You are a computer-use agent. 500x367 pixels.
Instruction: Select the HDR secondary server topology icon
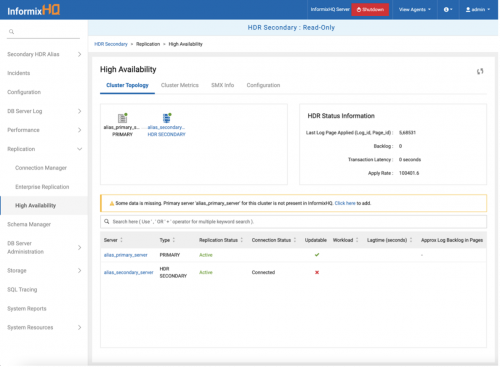[167, 118]
